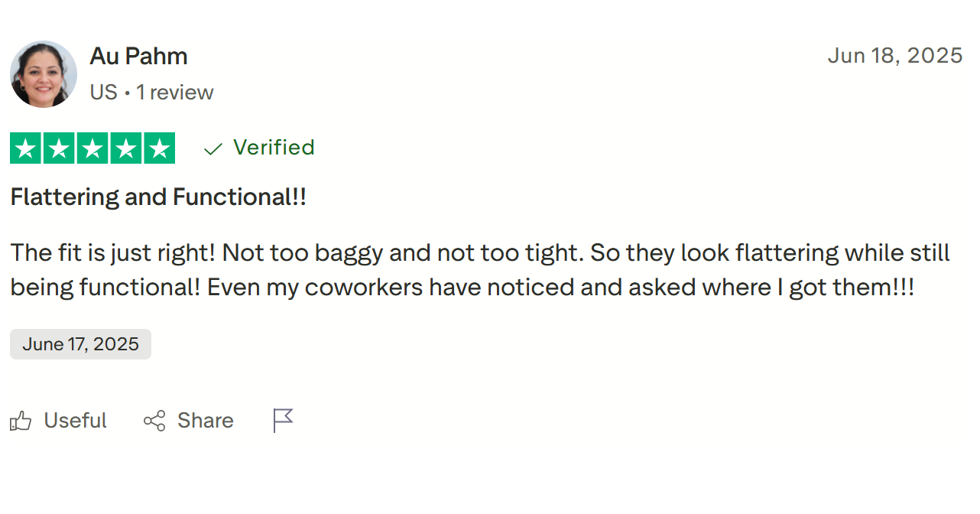Open the "Flattering and Functional!!" review title
This screenshot has width=980, height=514.
[158, 197]
